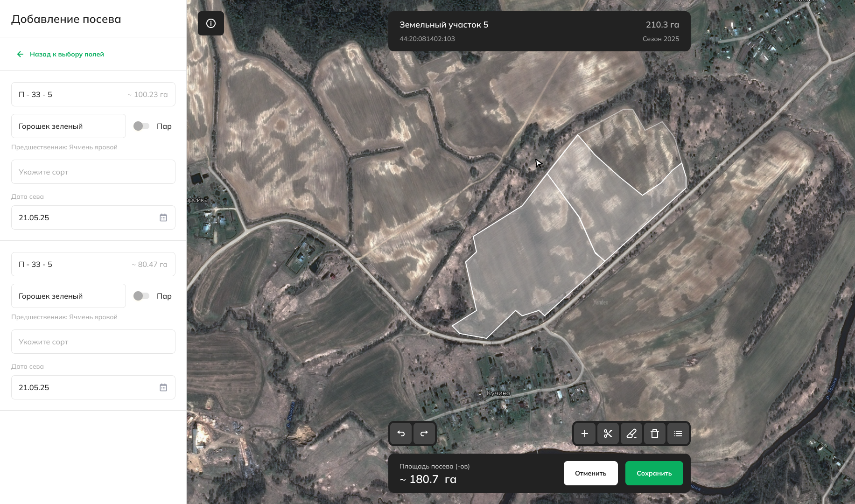Click the first Укажите сорт field
855x504 pixels.
click(x=93, y=172)
